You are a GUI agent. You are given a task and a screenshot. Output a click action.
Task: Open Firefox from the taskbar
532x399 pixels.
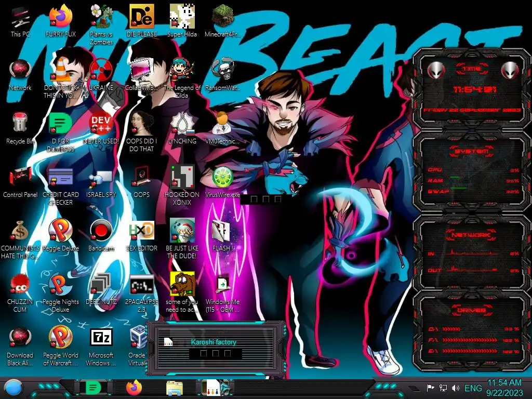pos(134,388)
